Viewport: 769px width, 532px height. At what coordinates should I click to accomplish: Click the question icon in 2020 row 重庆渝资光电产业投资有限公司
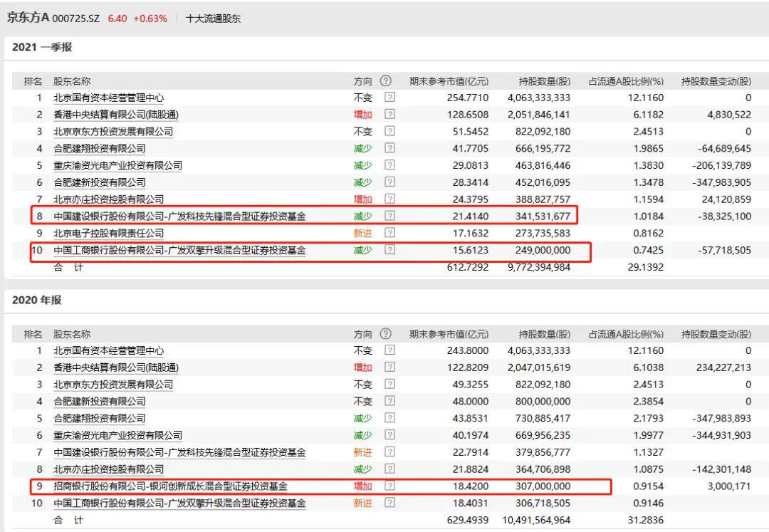pos(390,435)
